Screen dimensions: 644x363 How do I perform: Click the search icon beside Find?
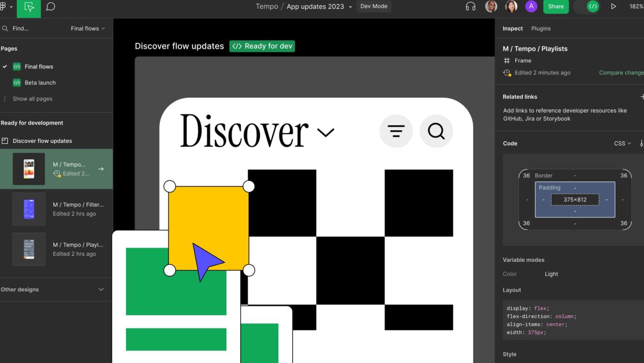click(5, 29)
